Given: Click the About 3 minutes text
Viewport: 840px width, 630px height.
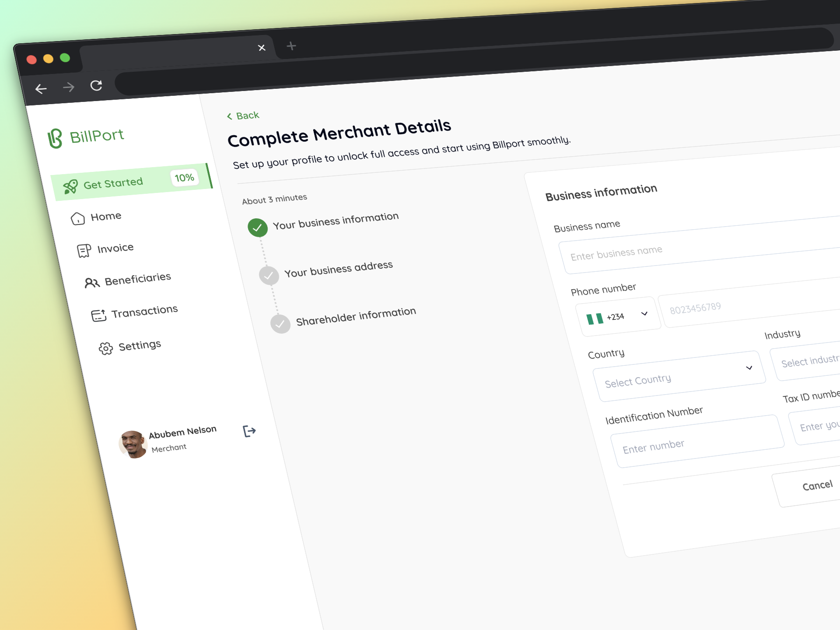Looking at the screenshot, I should click(274, 199).
